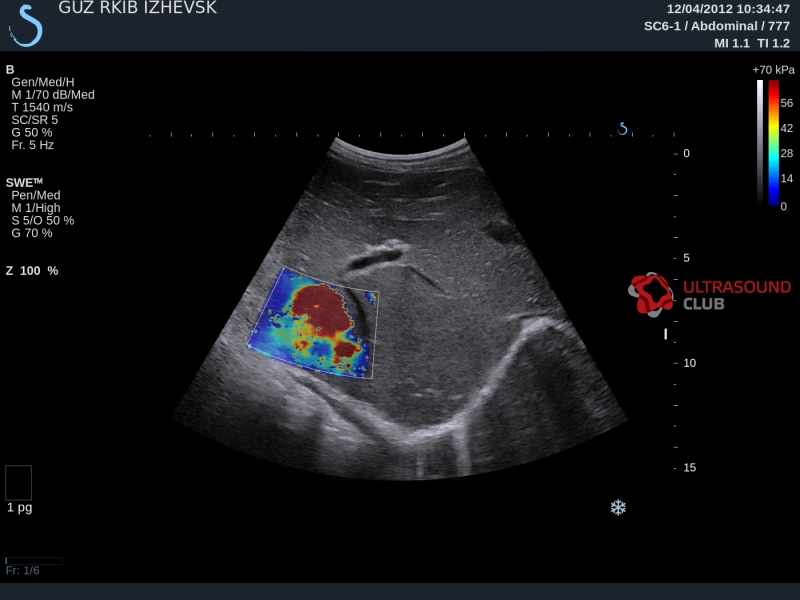The height and width of the screenshot is (600, 800).
Task: Click the depth marker 15 on the ruler
Action: 689,467
